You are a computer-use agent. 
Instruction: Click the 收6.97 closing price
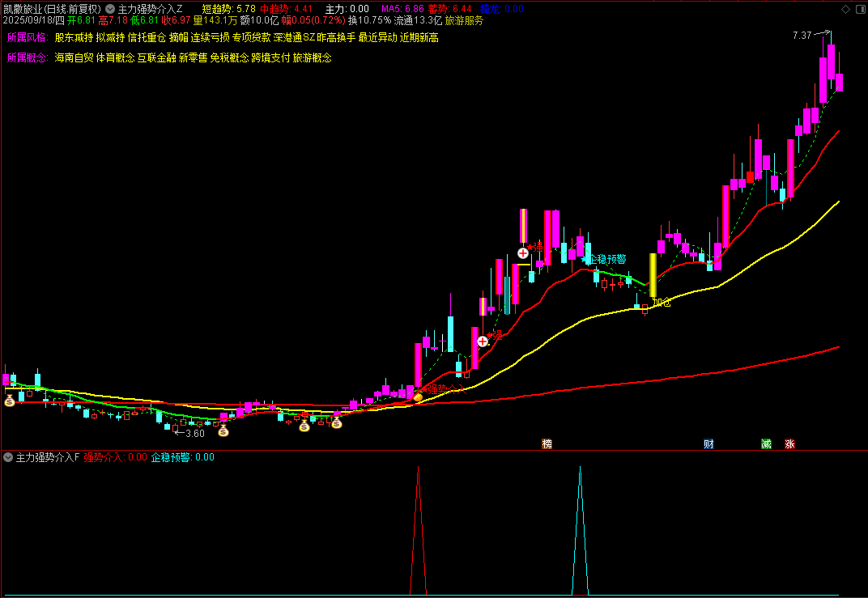click(x=176, y=21)
